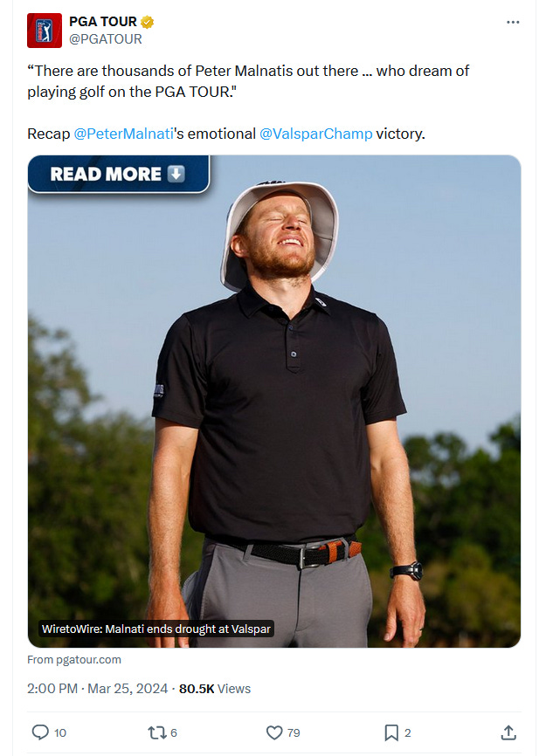The image size is (546, 756).
Task: Click the repost arrows icon
Action: click(156, 732)
